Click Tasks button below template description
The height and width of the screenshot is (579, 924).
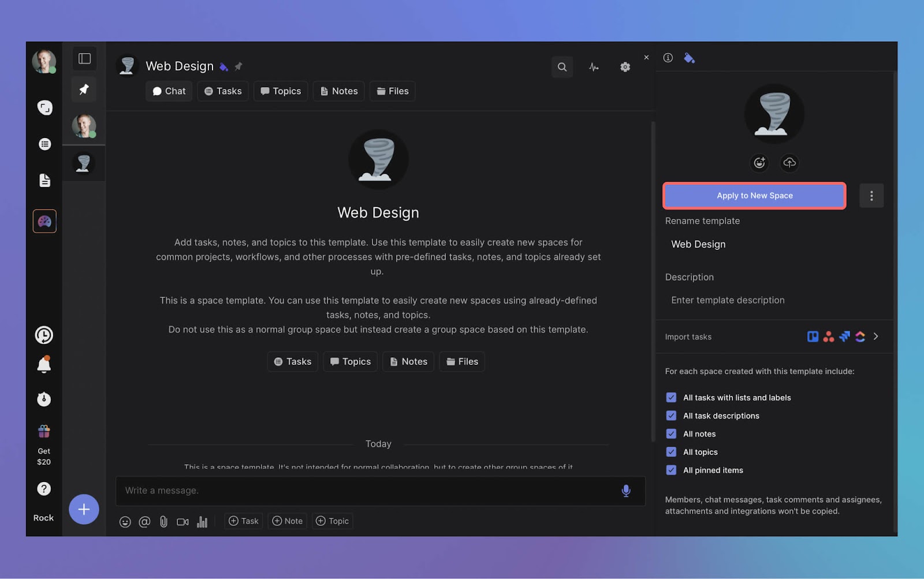click(x=293, y=361)
